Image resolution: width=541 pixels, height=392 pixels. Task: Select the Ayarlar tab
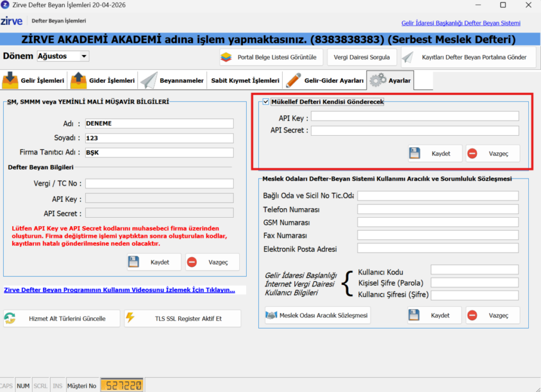390,80
